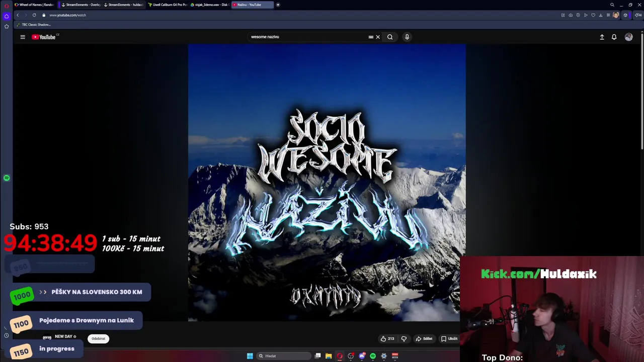This screenshot has height=362, width=644.
Task: Start voice search using the microphone icon
Action: [x=407, y=37]
